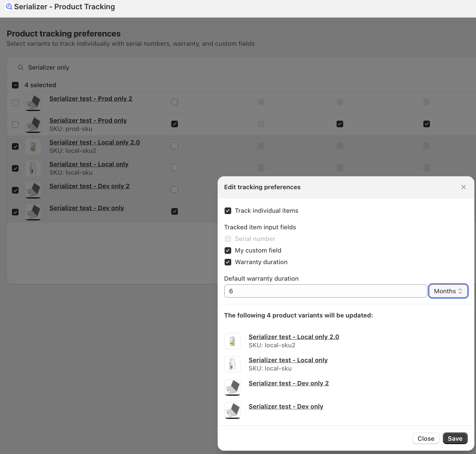Click the Local only 2.0 thumbnail in dialog
Viewport: 476px width, 454px height.
click(233, 341)
